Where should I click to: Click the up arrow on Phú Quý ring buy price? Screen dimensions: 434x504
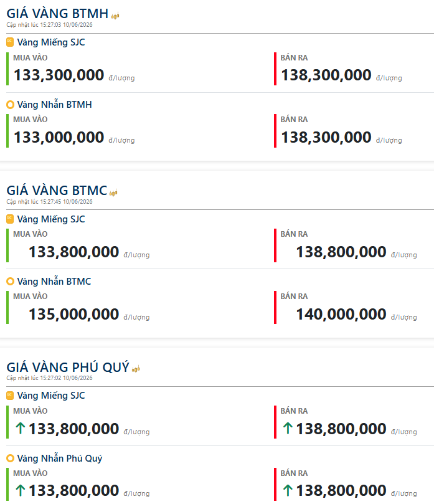(21, 490)
